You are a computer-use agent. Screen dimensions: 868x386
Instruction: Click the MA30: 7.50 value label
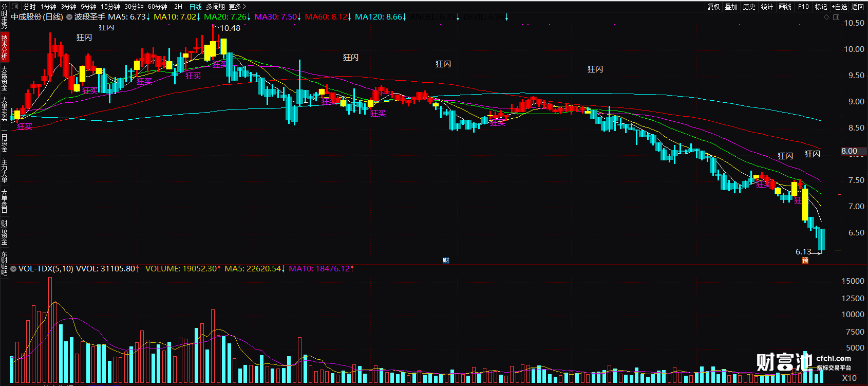(276, 17)
